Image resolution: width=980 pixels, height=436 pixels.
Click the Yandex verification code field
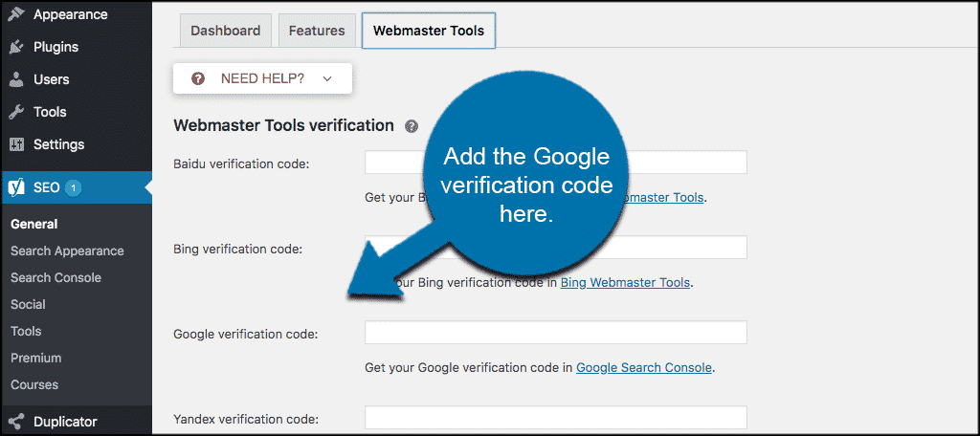point(555,418)
